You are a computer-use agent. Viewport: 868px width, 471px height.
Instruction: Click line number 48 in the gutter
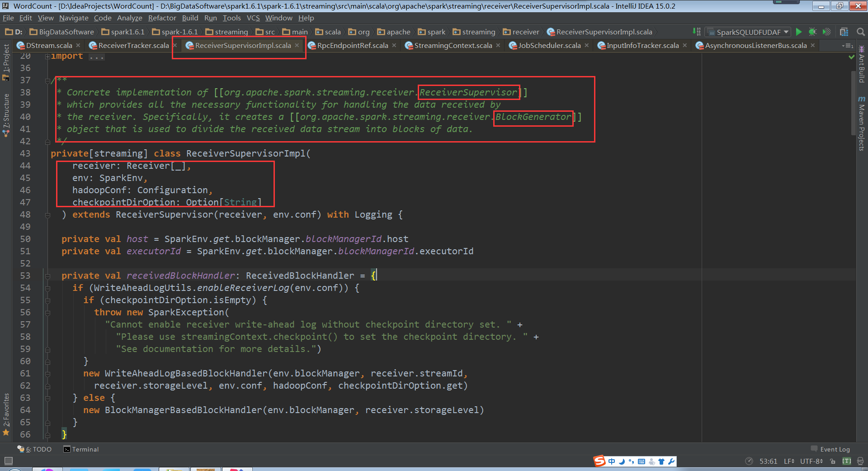[25, 215]
